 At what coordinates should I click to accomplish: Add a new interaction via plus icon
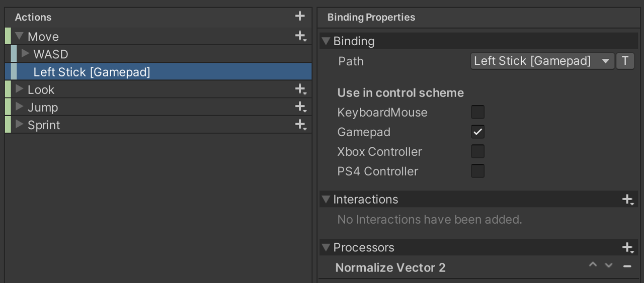[627, 200]
